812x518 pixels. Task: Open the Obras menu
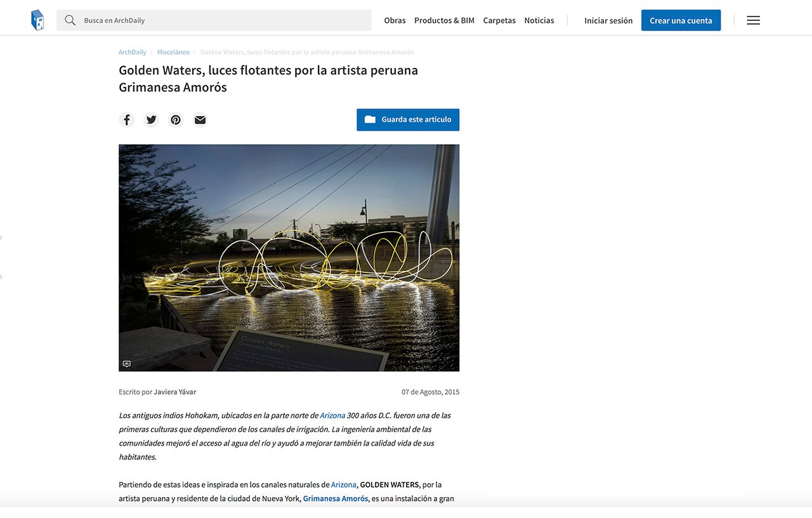click(x=395, y=20)
